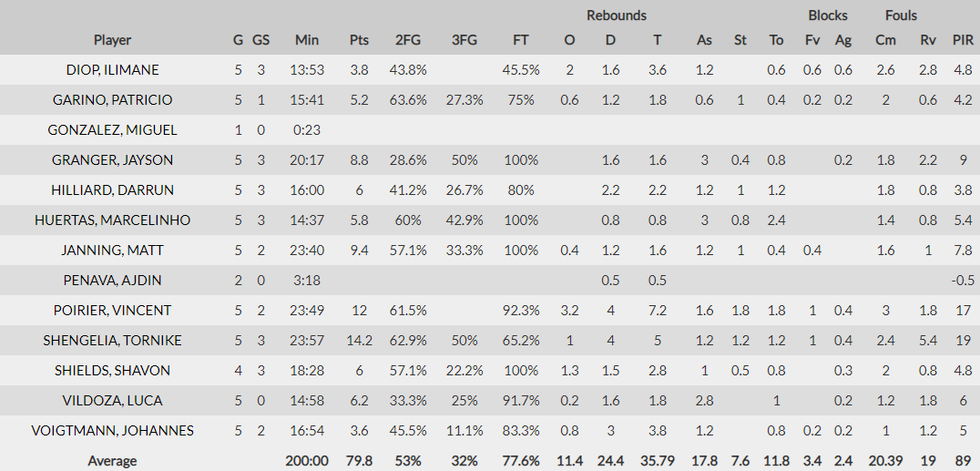This screenshot has width=980, height=471.
Task: Open POIRIER, VINCENT player profile
Action: (x=112, y=311)
